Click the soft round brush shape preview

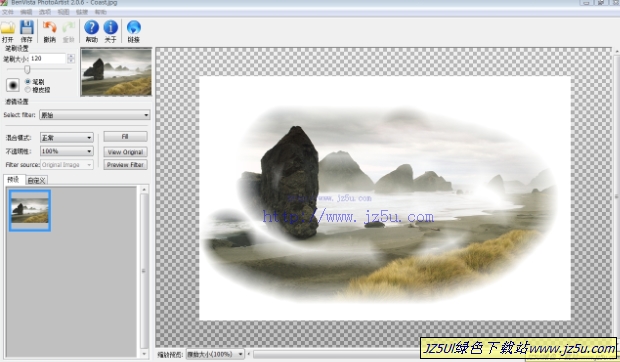point(13,85)
